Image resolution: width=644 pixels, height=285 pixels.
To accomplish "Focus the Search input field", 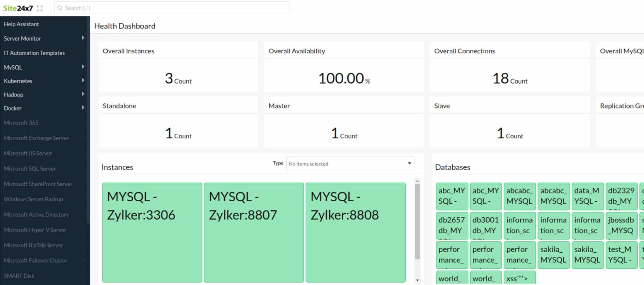I will [x=172, y=8].
